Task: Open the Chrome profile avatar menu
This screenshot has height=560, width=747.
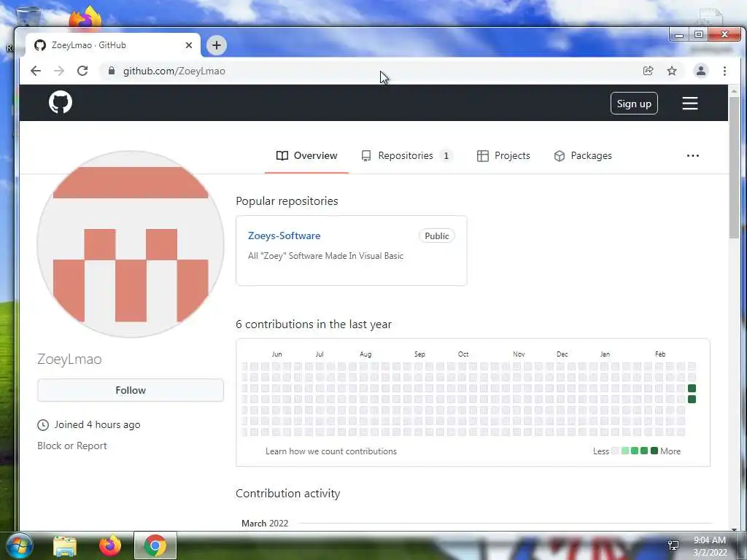Action: tap(701, 71)
